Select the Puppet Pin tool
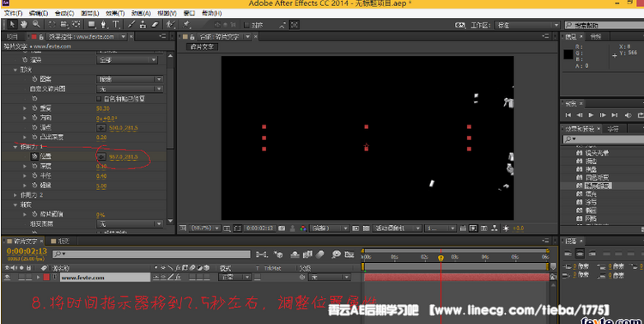 (186, 25)
